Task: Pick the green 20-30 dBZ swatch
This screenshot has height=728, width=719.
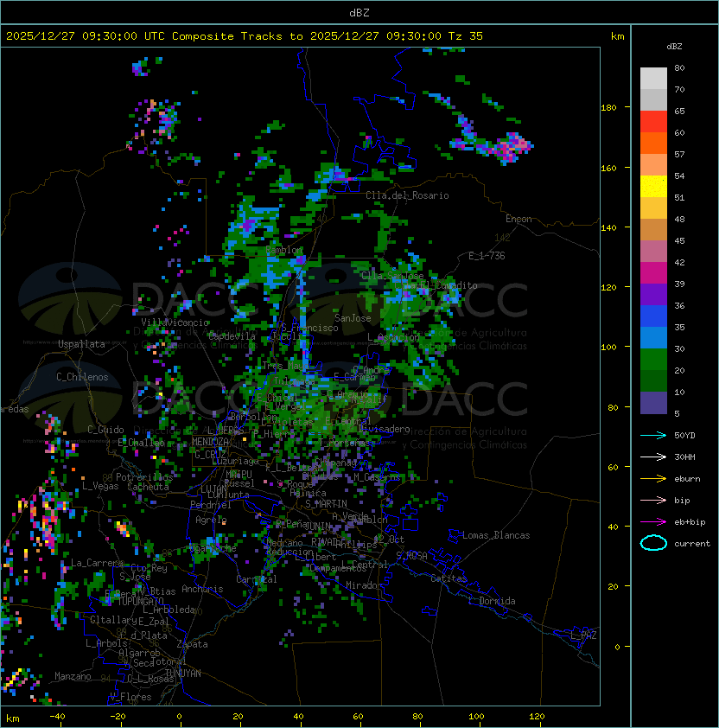Action: coord(653,360)
